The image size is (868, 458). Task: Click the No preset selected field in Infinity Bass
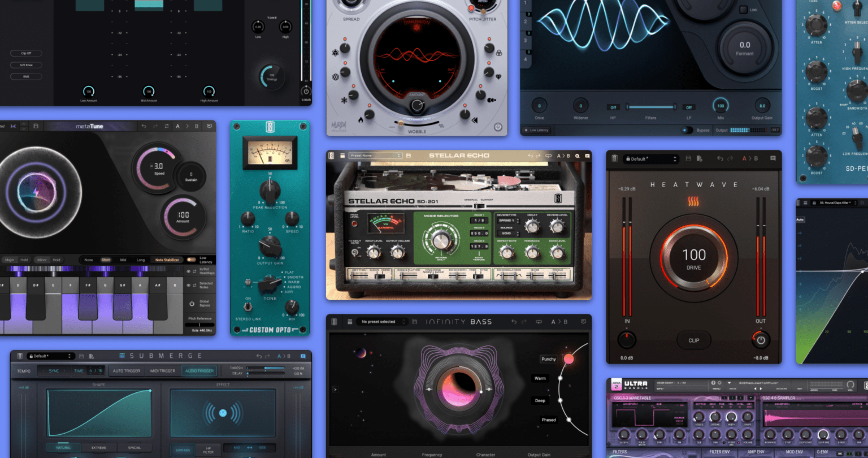click(378, 321)
